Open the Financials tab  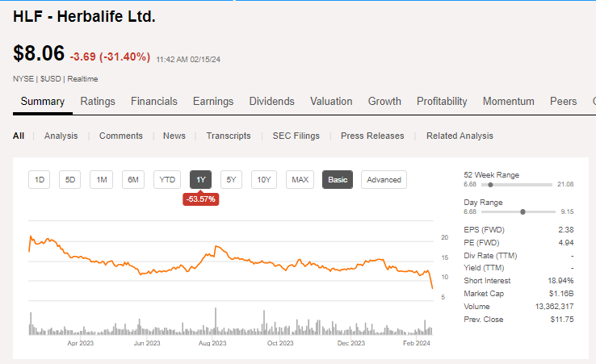click(x=154, y=102)
